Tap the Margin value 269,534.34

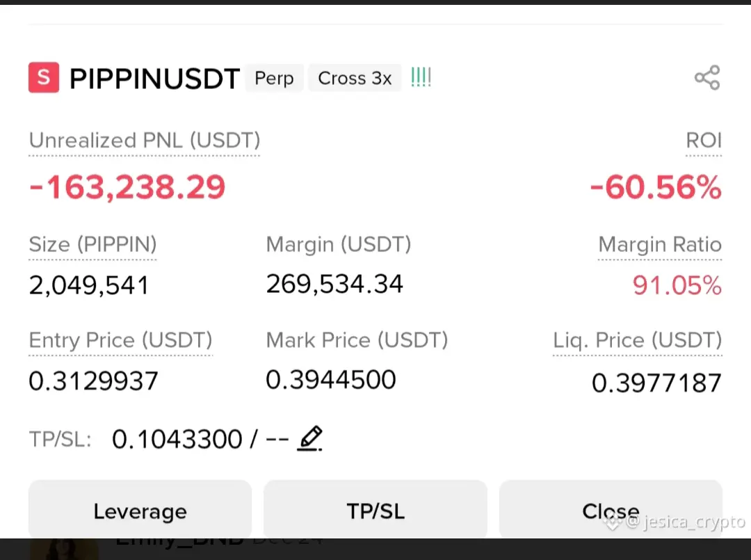click(334, 284)
